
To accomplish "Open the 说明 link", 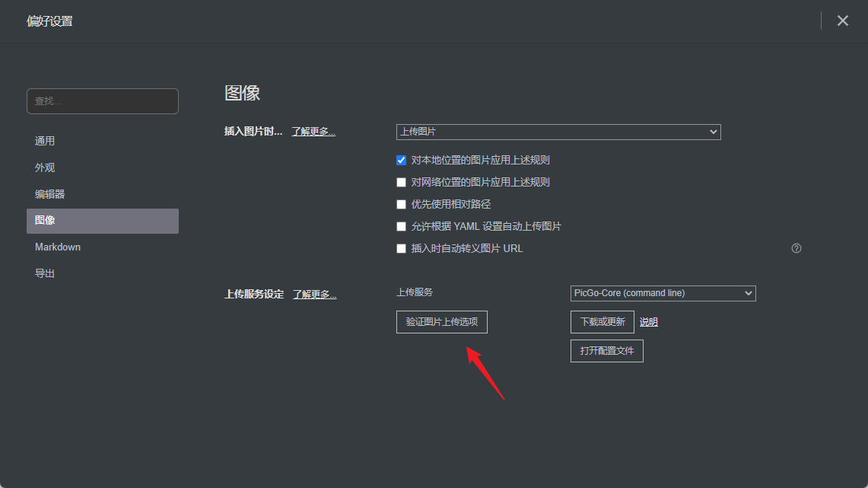I will tap(648, 322).
